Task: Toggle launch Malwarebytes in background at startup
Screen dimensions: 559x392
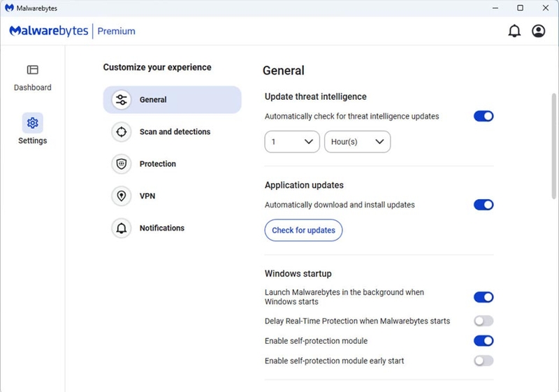Action: click(x=484, y=297)
